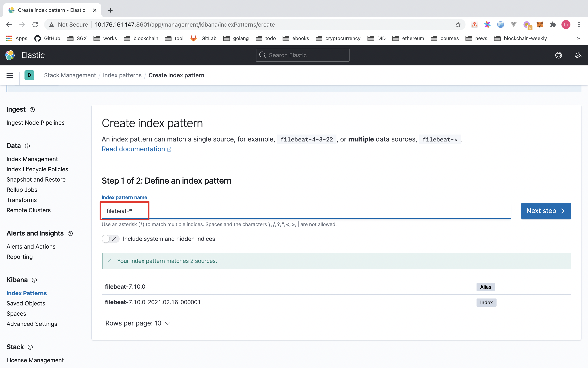Open the hamburger navigation menu
The image size is (588, 368).
coord(10,75)
